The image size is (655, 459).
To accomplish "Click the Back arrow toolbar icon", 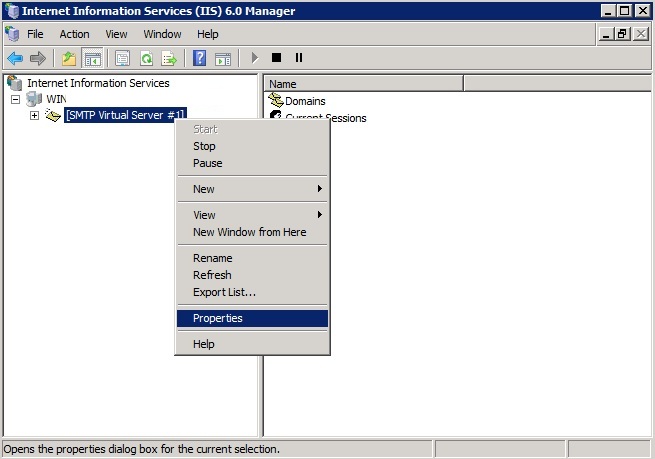I will [14, 58].
